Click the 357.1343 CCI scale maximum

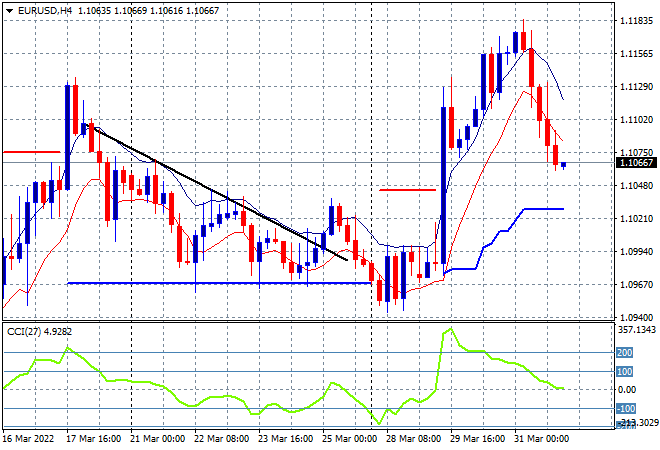click(x=636, y=330)
